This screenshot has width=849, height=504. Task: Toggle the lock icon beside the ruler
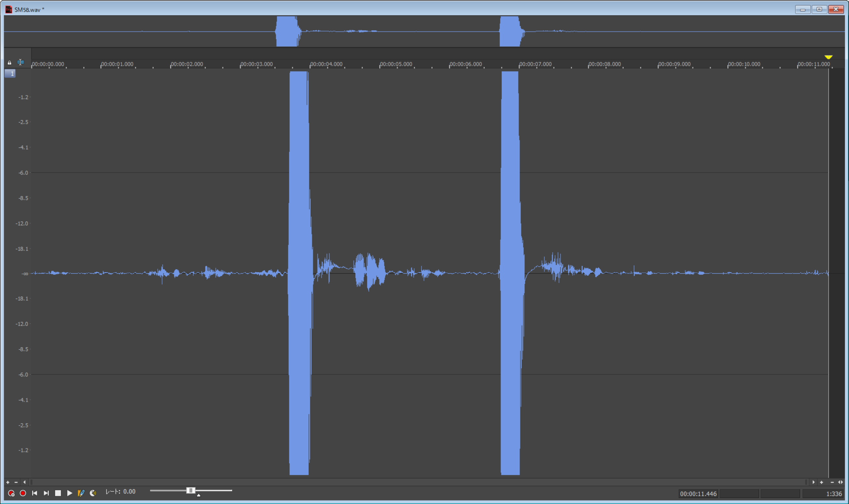(9, 62)
